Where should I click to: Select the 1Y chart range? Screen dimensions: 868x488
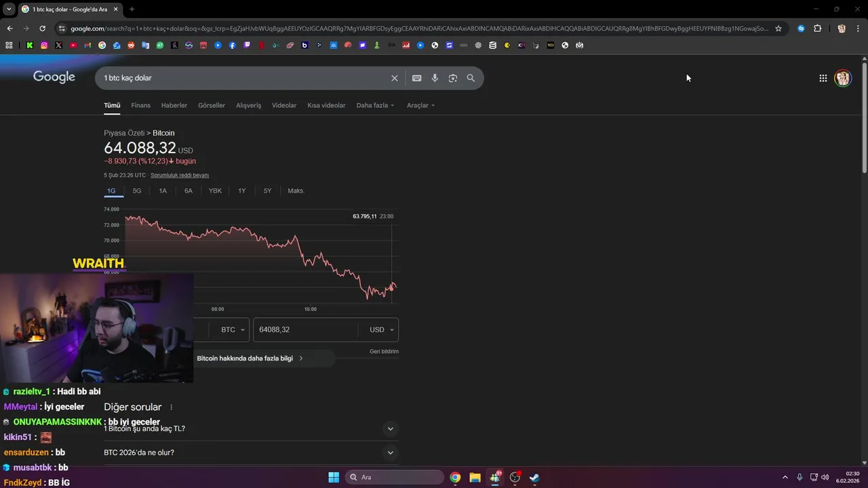[241, 191]
